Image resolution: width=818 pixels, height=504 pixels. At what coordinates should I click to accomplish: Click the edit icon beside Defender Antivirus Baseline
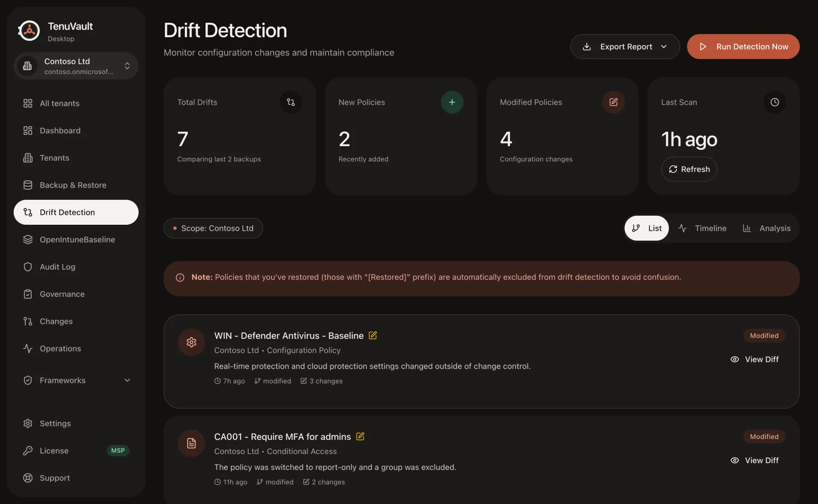tap(373, 335)
